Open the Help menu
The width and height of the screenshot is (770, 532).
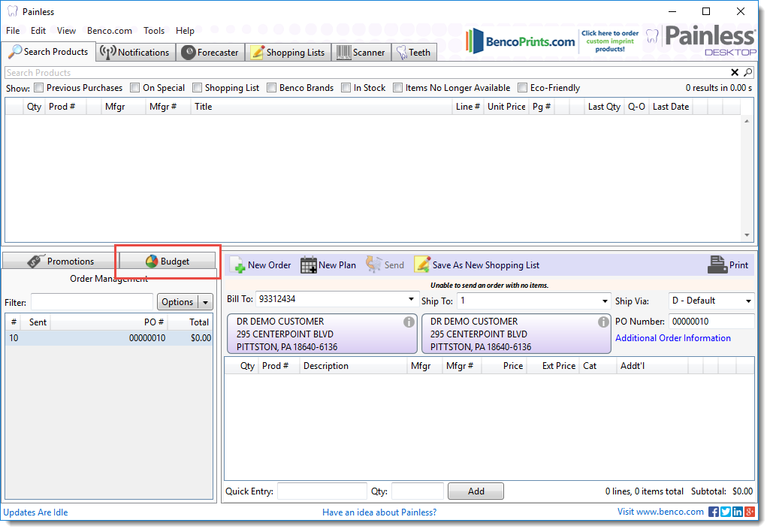coord(185,31)
